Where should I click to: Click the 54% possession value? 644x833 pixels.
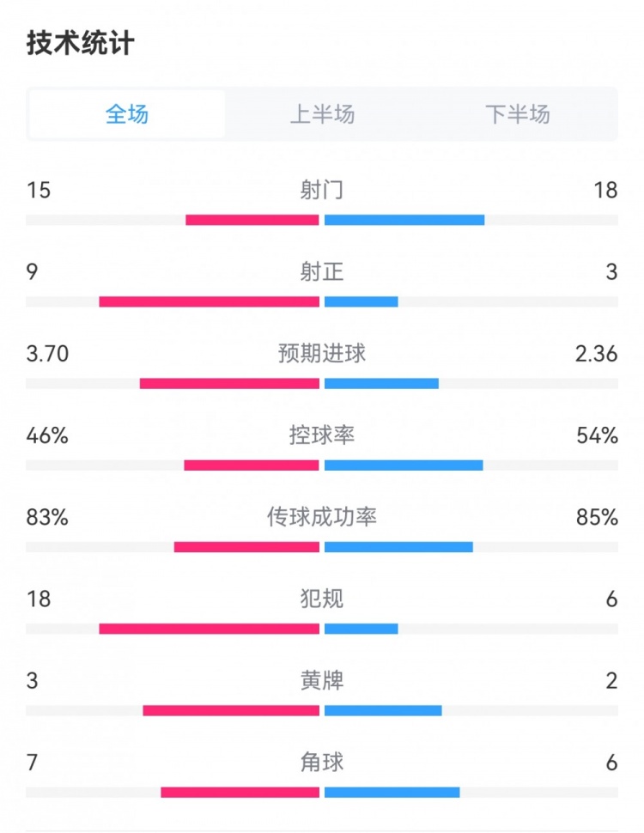[598, 435]
